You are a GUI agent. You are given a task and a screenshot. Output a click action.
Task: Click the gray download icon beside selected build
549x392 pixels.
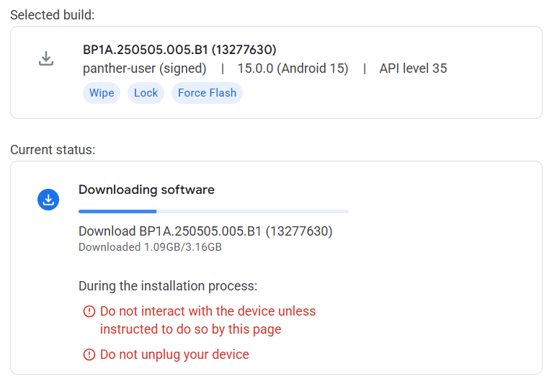coord(46,59)
